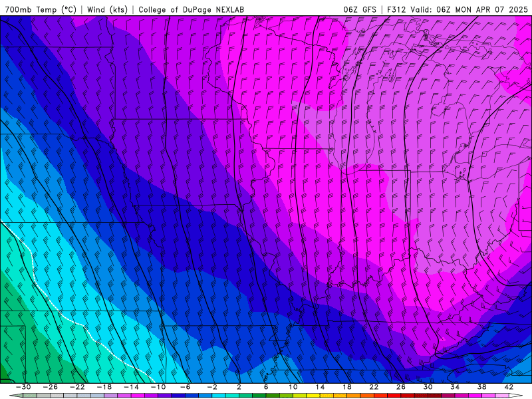
Task: Click the left arrow end of color bar
Action: coord(16,396)
